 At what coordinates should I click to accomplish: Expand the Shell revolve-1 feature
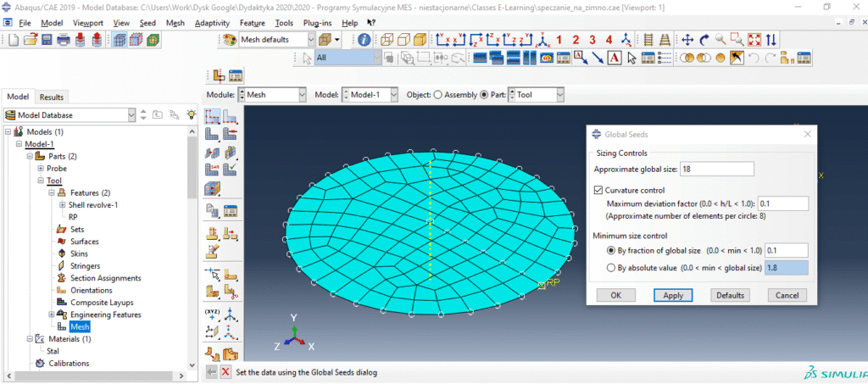(62, 205)
